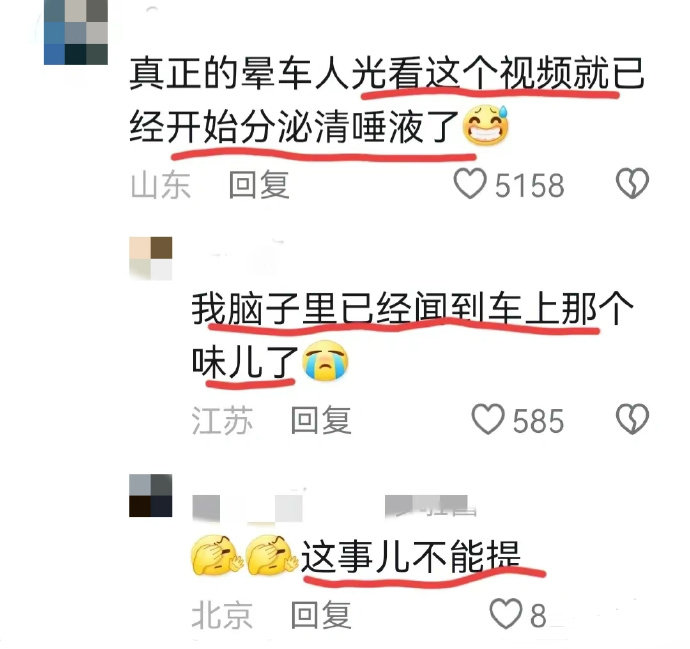Like the Jiangsu comment with 585 likes
Image resolution: width=690 pixels, height=649 pixels.
(488, 419)
